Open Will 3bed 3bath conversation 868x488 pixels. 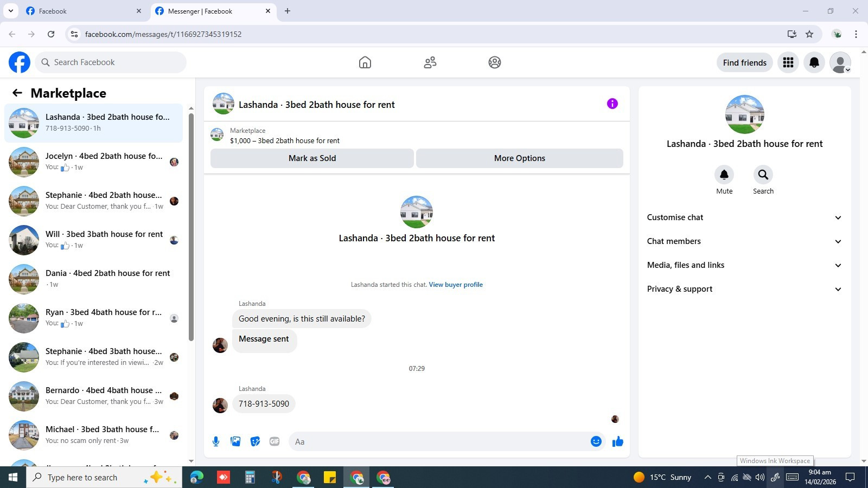(94, 240)
